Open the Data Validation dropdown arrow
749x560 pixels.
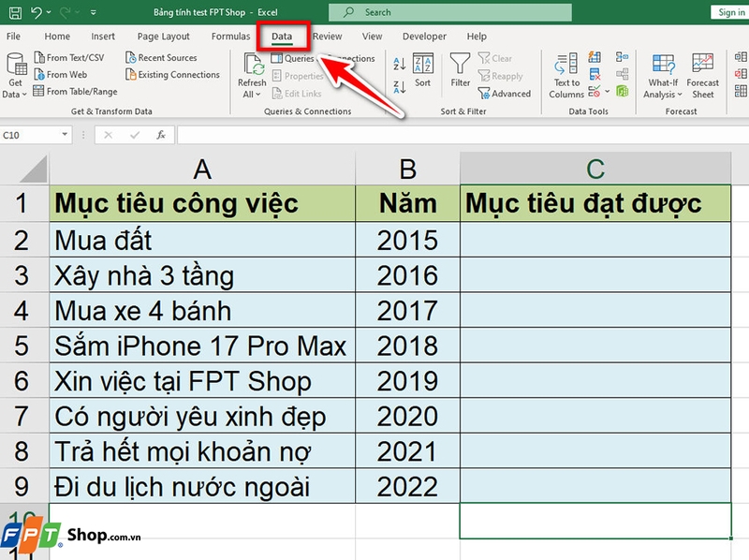[607, 92]
